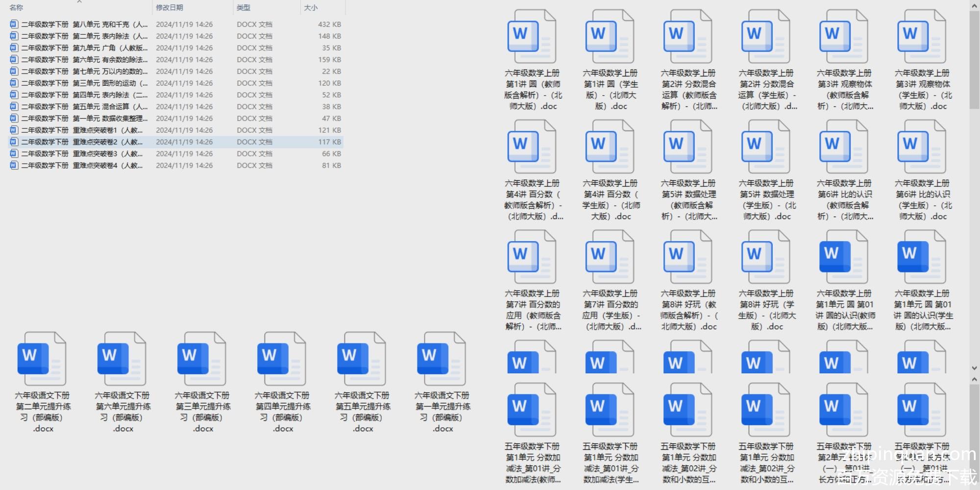Click scrollbar down arrow in right panel
Screen dimensions: 980x490
coord(974,368)
